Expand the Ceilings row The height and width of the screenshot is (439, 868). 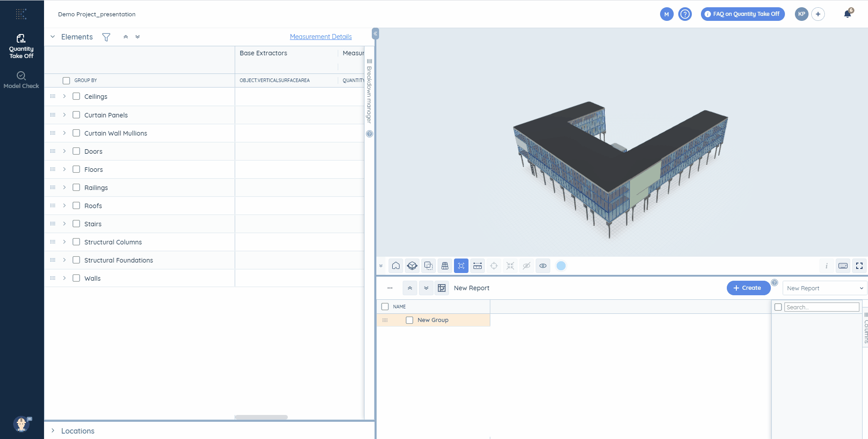click(x=64, y=96)
